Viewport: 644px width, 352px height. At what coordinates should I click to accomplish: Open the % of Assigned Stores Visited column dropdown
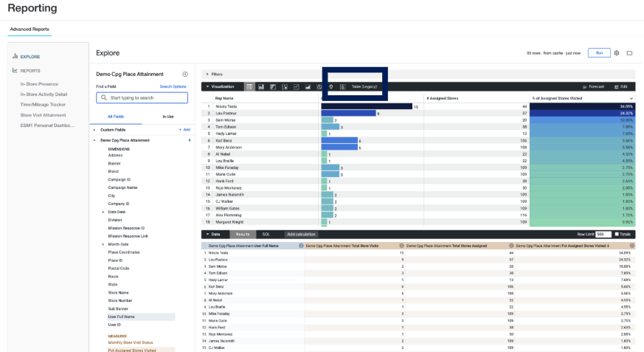click(x=631, y=99)
